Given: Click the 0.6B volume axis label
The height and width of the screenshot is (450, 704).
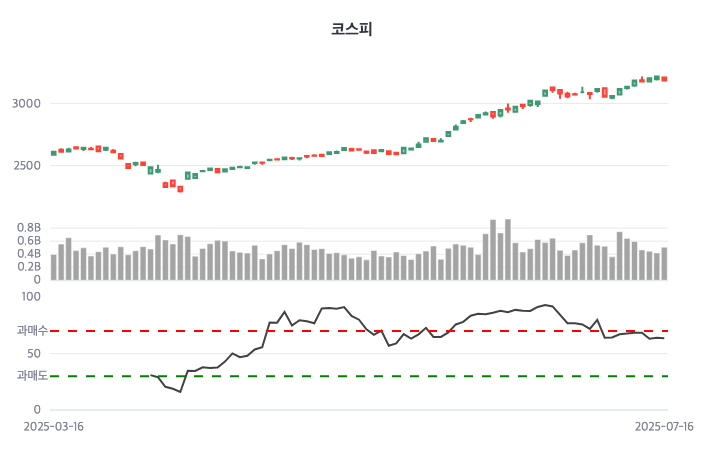Looking at the screenshot, I should tap(30, 241).
